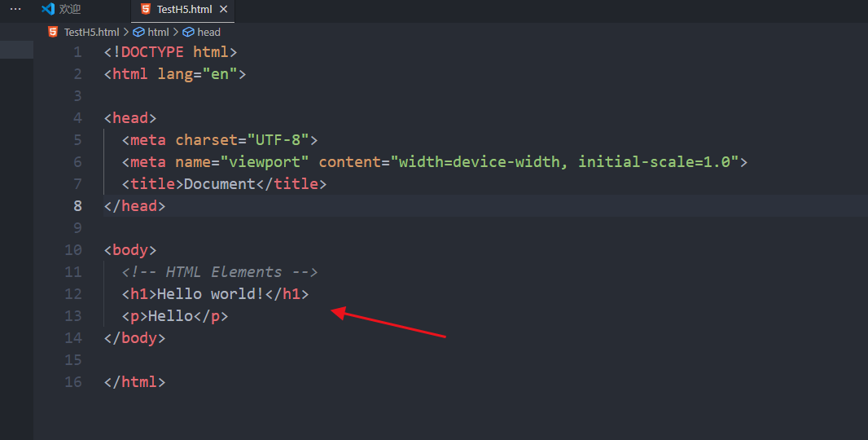The image size is (868, 440).
Task: Click the Hello world! heading text
Action: [210, 293]
